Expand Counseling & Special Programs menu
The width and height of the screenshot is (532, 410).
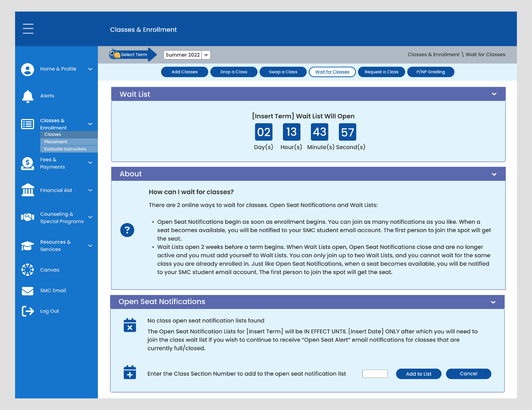pos(90,217)
